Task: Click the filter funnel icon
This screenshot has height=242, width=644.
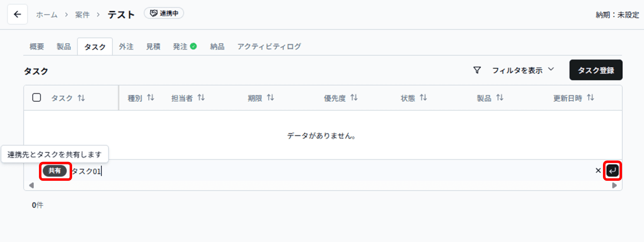Action: tap(477, 70)
